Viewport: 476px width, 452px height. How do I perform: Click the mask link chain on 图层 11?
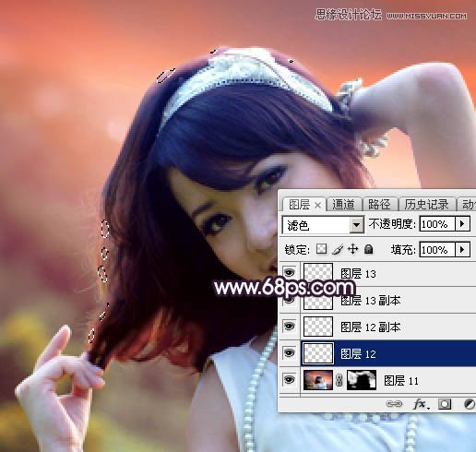(x=339, y=380)
